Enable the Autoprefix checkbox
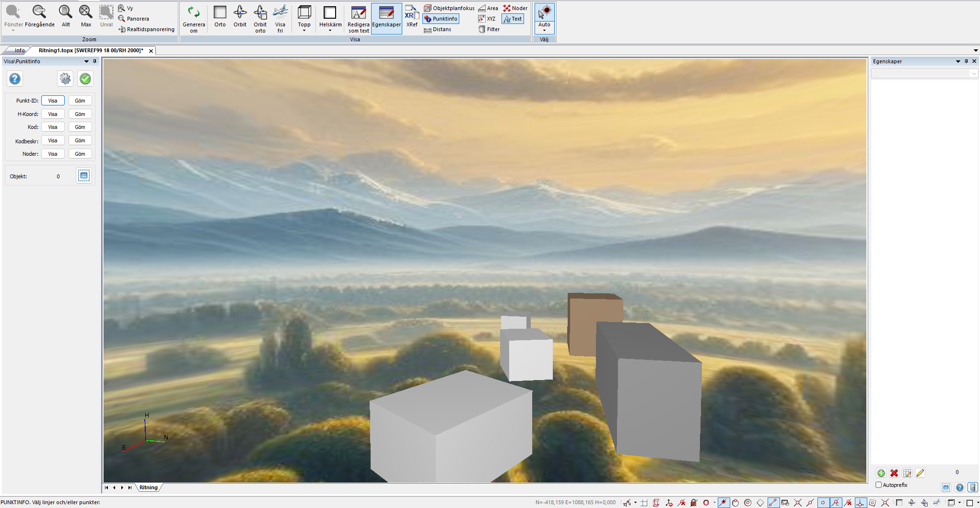 (879, 485)
